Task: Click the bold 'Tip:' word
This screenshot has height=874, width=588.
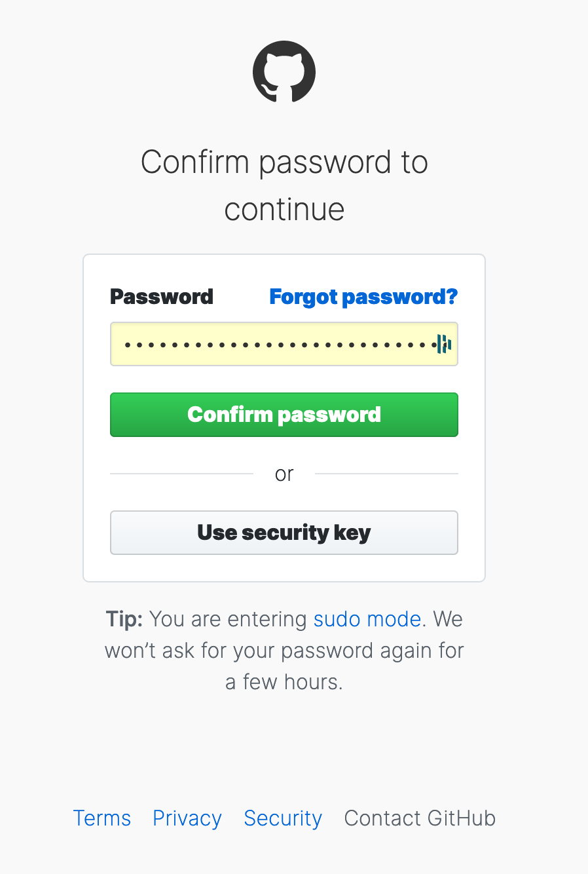Action: 124,619
